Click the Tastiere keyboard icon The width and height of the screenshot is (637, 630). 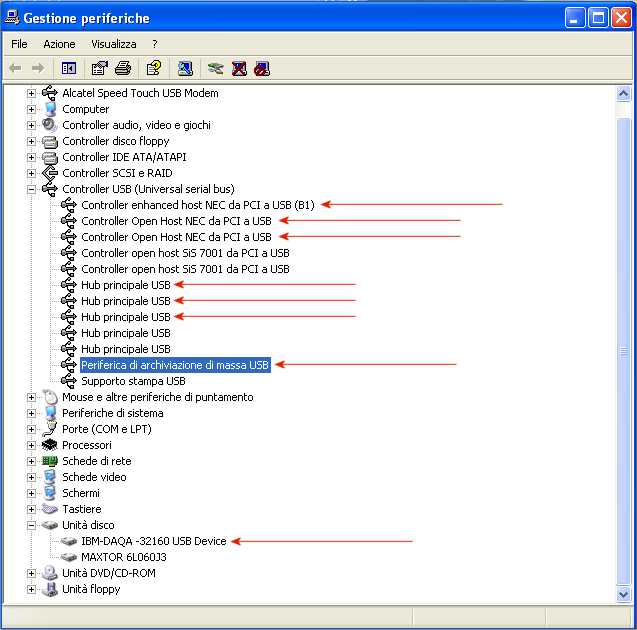[50, 509]
